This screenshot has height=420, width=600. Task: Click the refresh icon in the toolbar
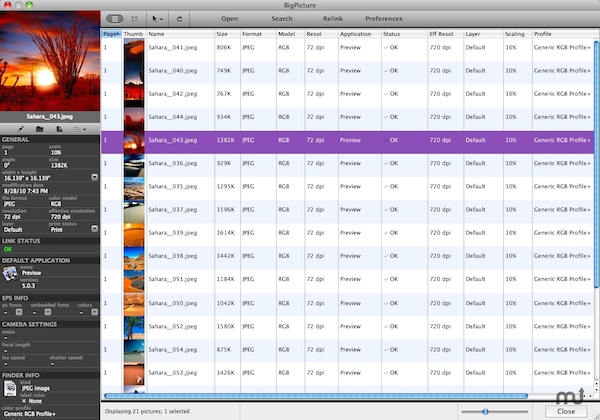(180, 18)
